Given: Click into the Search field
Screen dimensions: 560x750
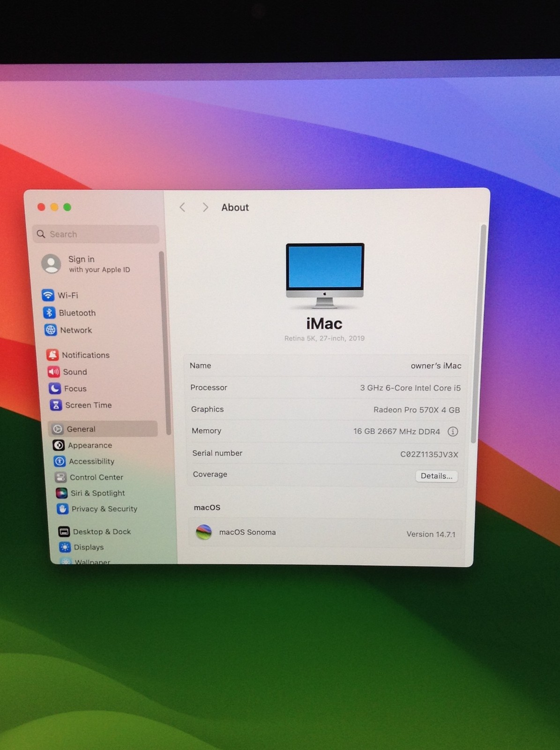Looking at the screenshot, I should 96,234.
